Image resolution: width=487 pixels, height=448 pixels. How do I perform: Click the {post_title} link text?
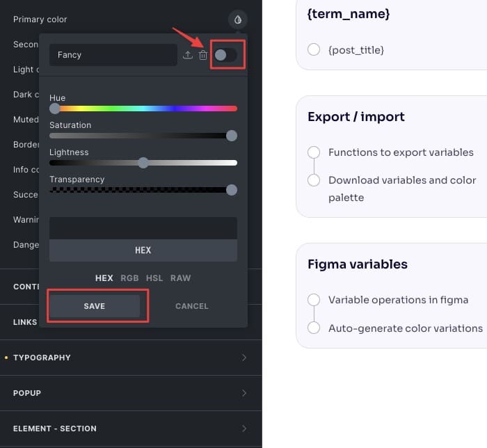tap(356, 50)
